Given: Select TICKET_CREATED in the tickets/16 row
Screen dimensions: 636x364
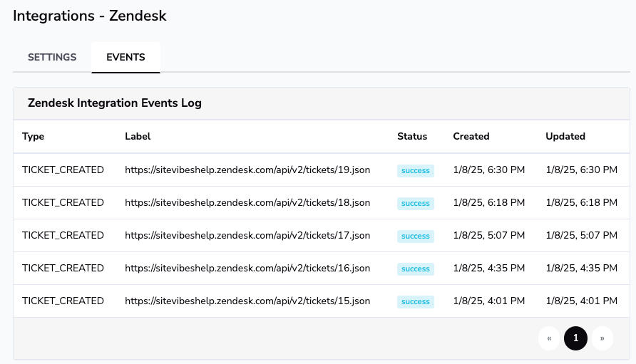Looking at the screenshot, I should (63, 269).
